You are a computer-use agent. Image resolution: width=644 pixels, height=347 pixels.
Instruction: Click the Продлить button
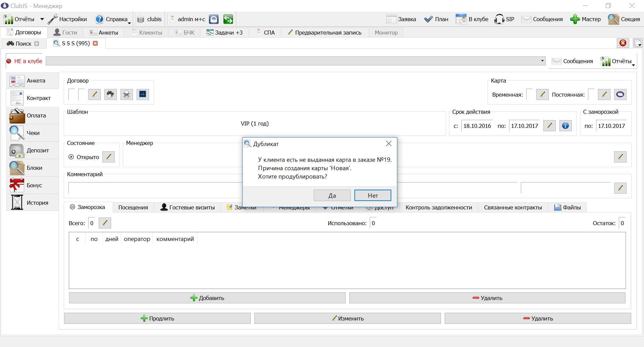157,318
